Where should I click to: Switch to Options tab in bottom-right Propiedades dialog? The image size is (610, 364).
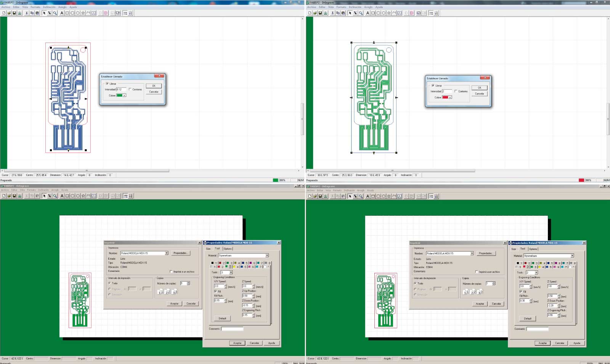coord(533,249)
